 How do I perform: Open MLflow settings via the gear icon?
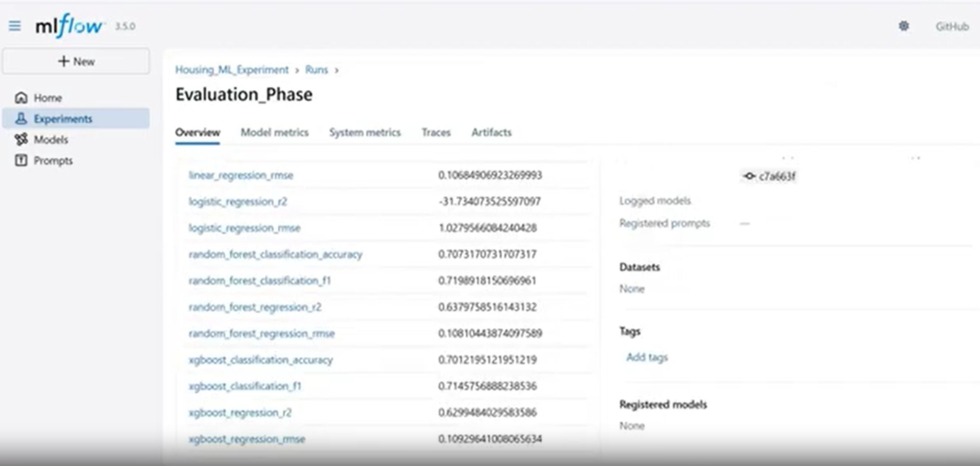coord(904,26)
